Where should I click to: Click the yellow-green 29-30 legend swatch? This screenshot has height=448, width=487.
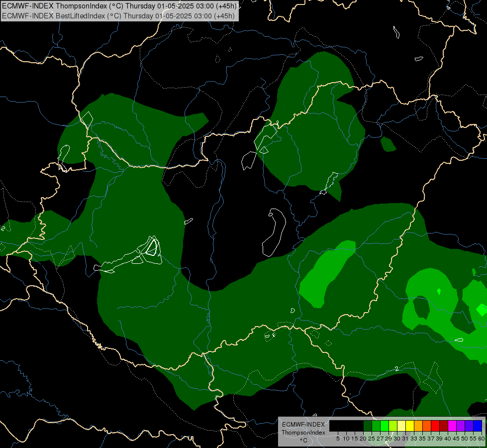coord(393,426)
